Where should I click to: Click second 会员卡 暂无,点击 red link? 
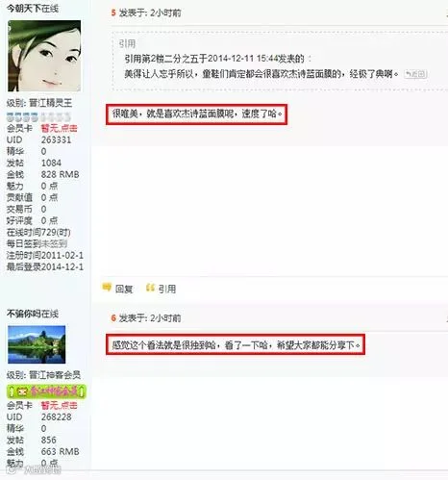(x=59, y=405)
